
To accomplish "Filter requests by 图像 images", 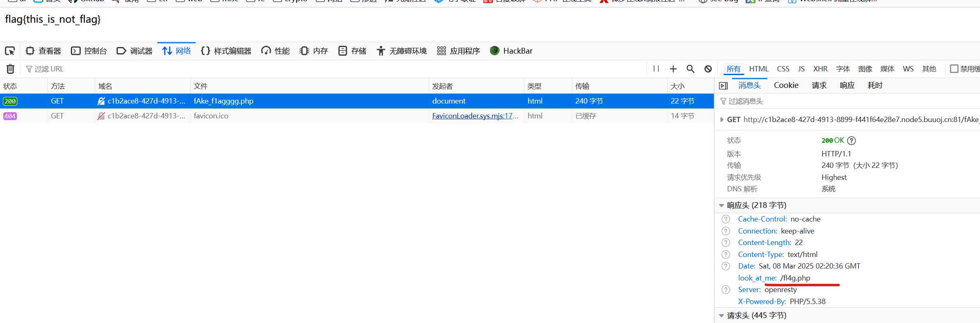I will coord(865,69).
